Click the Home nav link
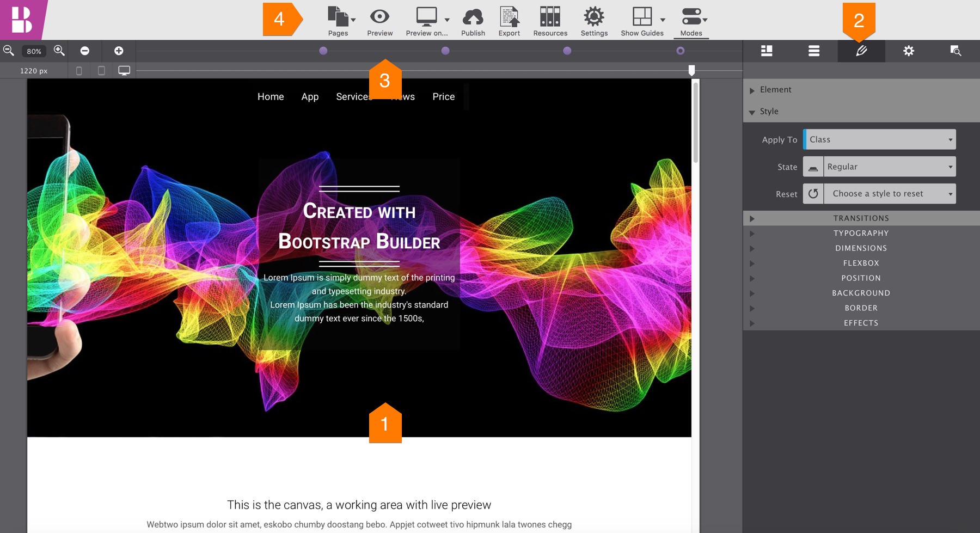Image resolution: width=980 pixels, height=533 pixels. coord(271,97)
